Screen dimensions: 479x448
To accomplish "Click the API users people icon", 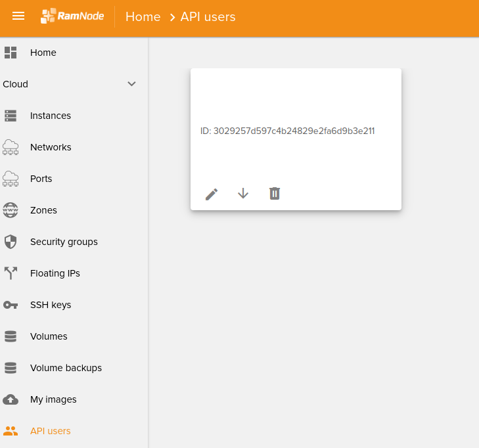I will pos(11,431).
